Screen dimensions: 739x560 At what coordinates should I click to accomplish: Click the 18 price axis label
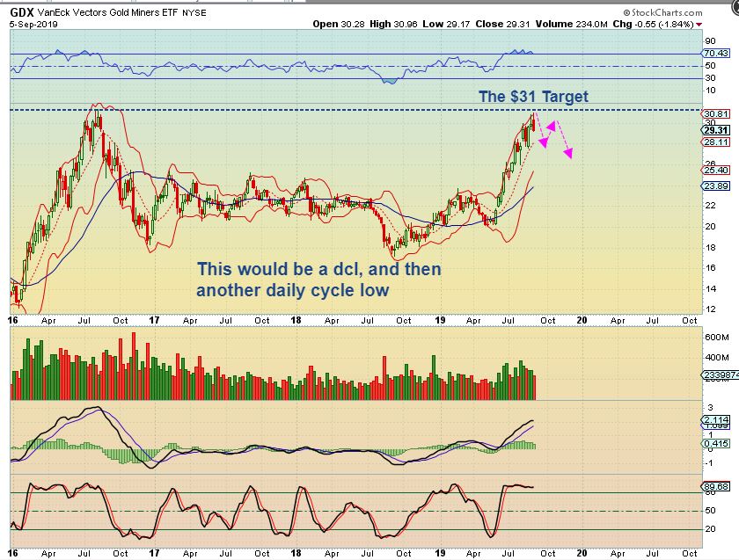[x=710, y=247]
